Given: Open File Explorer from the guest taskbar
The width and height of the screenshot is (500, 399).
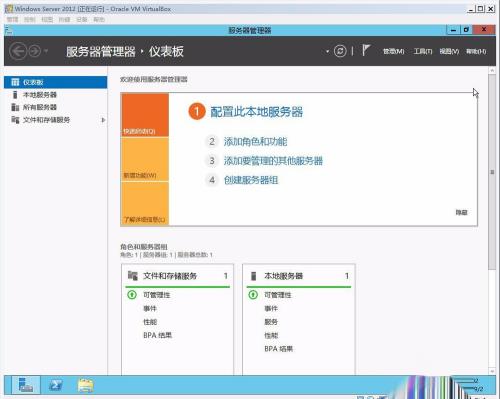Looking at the screenshot, I should click(x=85, y=385).
